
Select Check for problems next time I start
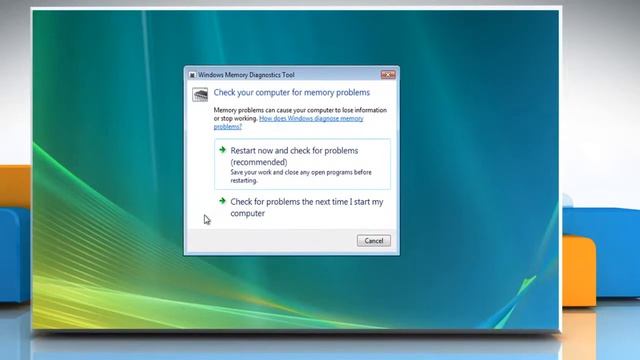click(x=302, y=207)
